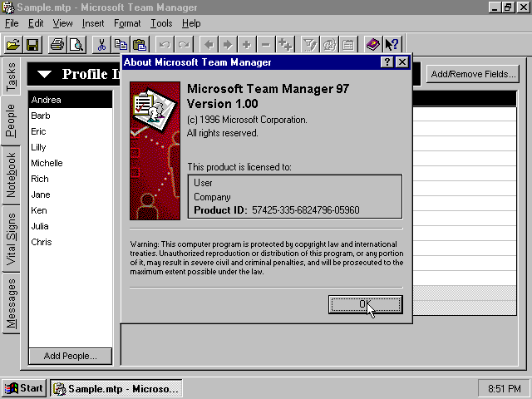The image size is (532, 399).
Task: Open the File menu
Action: pos(12,23)
